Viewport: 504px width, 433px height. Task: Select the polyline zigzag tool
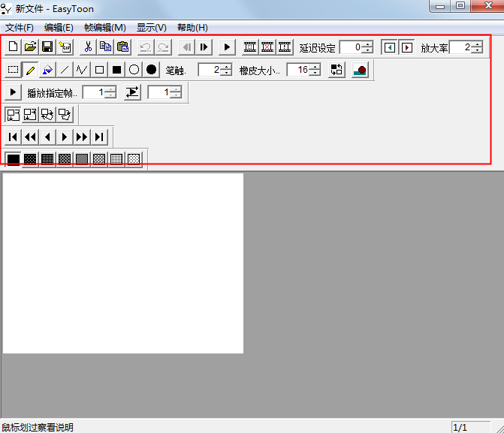tap(82, 70)
